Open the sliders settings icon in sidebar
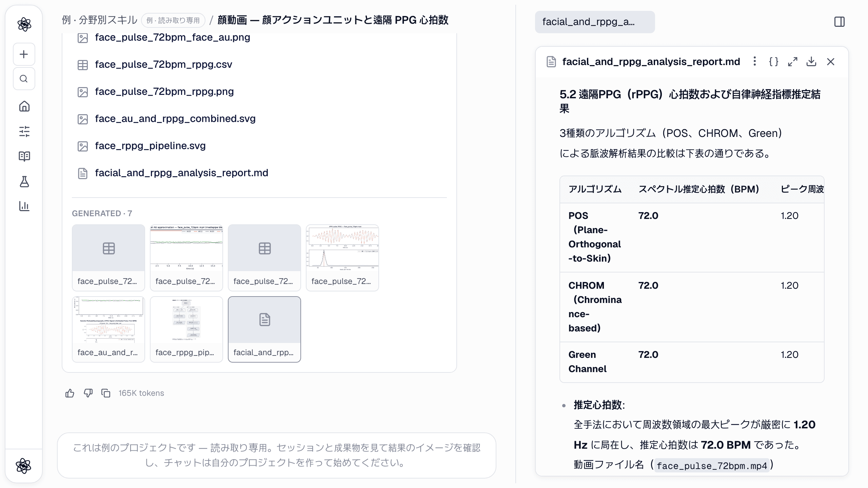 [x=24, y=131]
